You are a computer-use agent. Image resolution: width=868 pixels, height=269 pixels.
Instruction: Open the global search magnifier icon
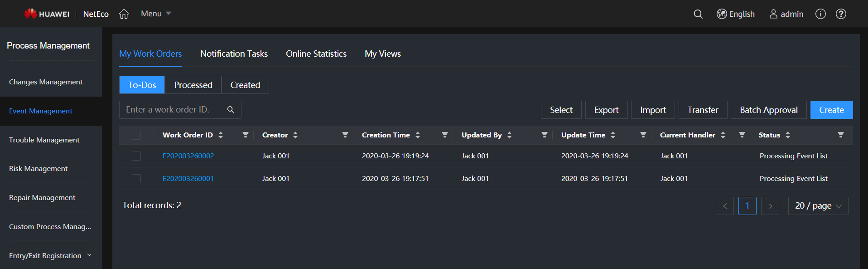coord(698,14)
